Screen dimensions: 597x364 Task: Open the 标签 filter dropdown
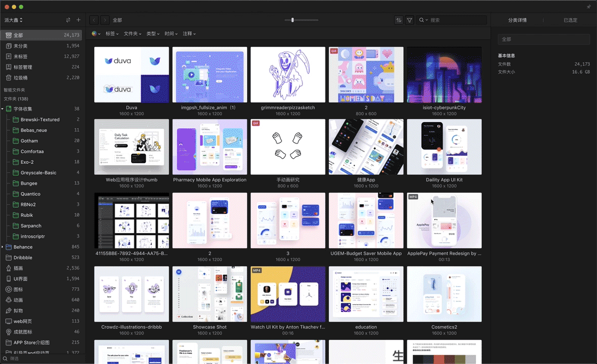pyautogui.click(x=112, y=33)
